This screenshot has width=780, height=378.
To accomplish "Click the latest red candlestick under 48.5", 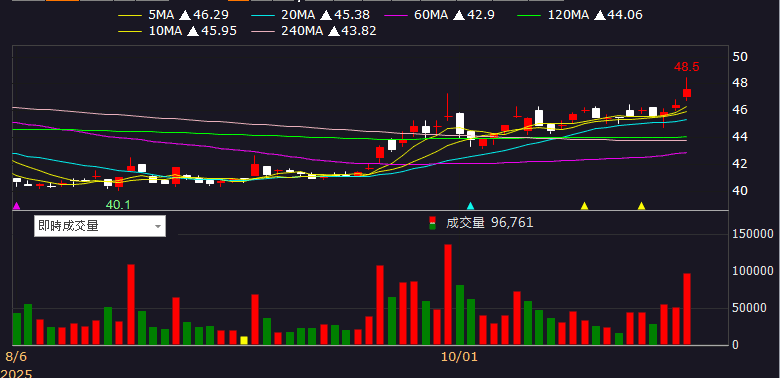I will (687, 93).
